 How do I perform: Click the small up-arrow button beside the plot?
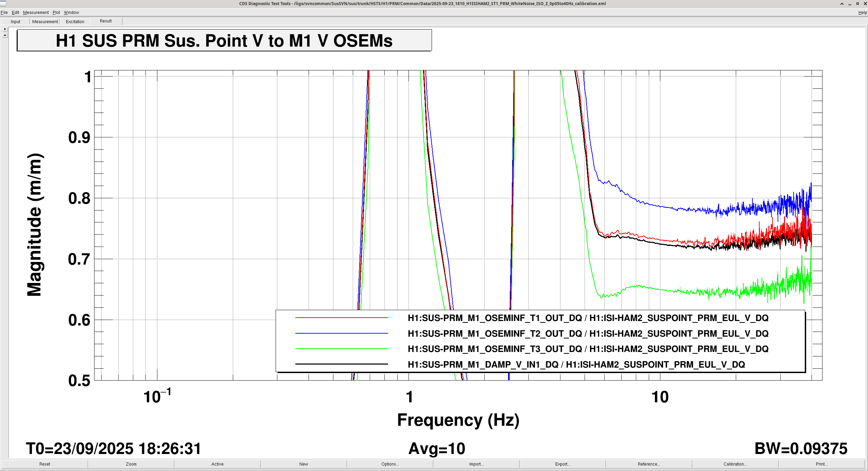point(5,35)
